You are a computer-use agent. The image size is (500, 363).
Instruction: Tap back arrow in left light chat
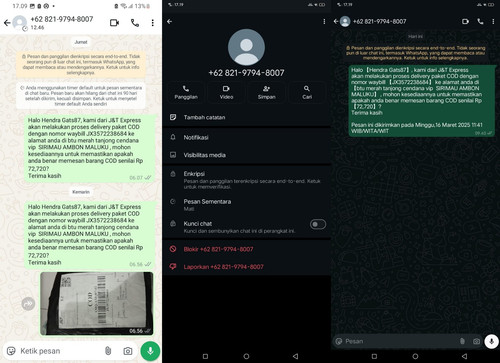click(7, 23)
